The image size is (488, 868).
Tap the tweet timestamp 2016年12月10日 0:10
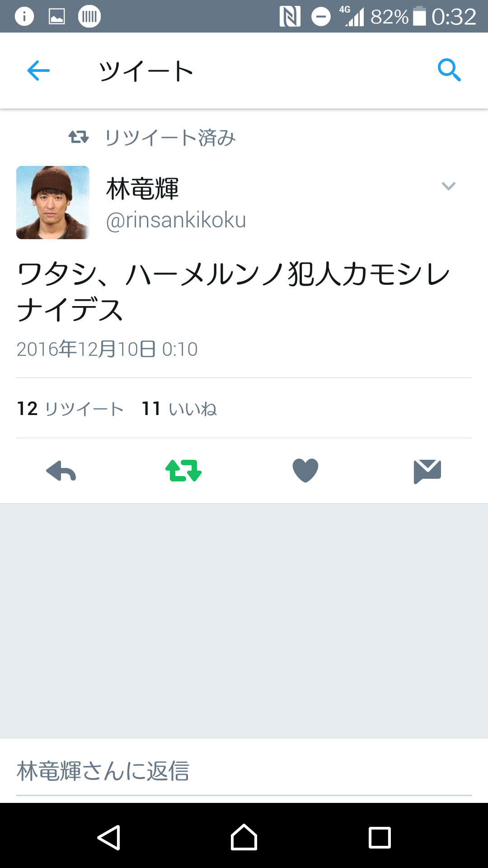coord(107,349)
